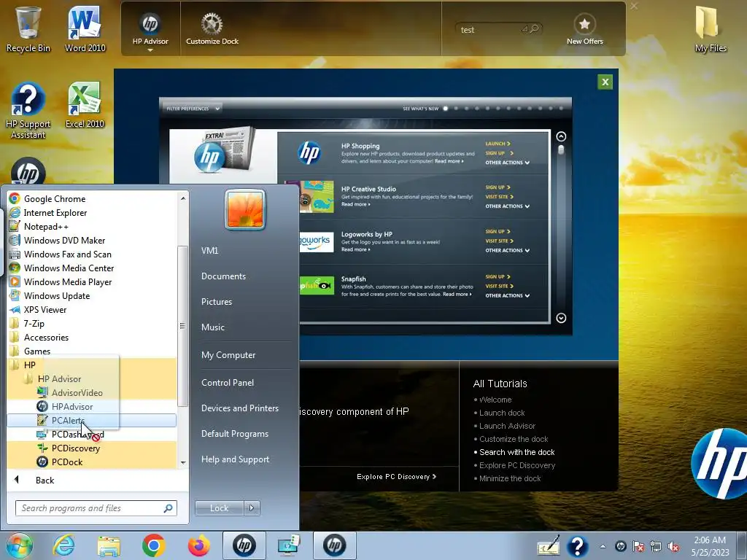Open Control Panel from Start menu
Image resolution: width=747 pixels, height=560 pixels.
(228, 382)
